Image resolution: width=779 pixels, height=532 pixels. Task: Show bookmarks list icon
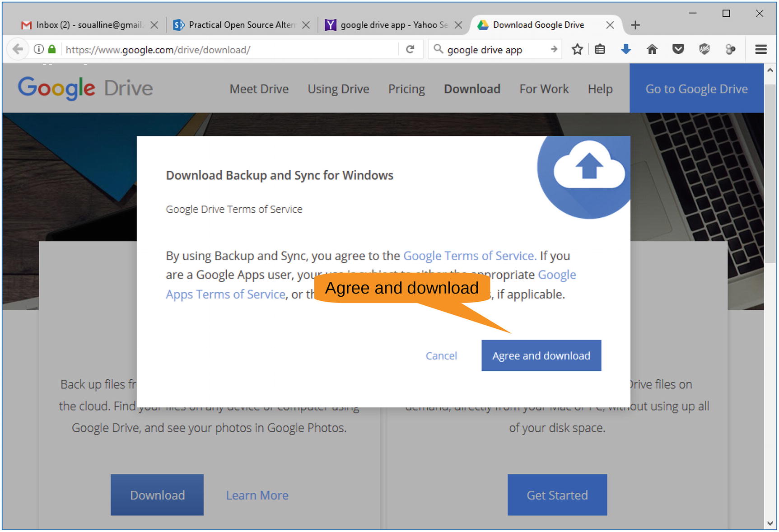click(600, 49)
